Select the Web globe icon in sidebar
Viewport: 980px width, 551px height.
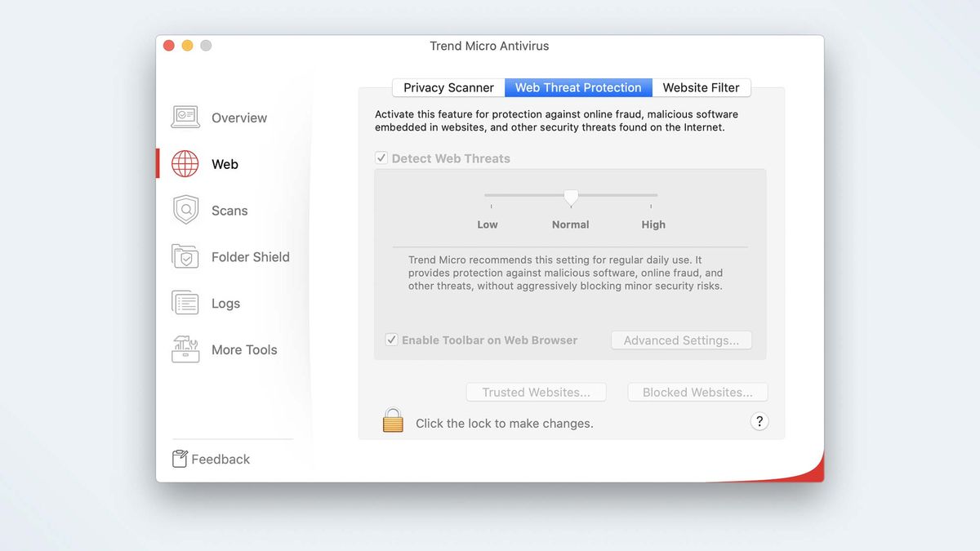[x=185, y=163]
